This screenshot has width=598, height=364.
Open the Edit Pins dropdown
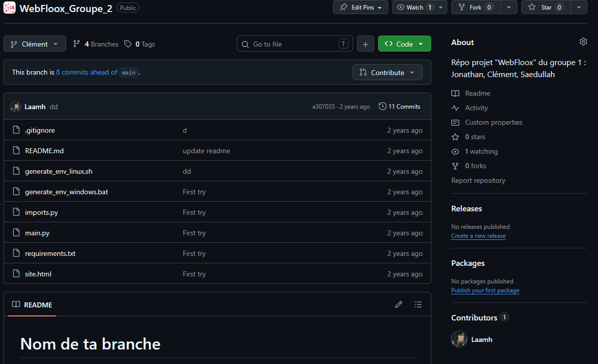[361, 7]
